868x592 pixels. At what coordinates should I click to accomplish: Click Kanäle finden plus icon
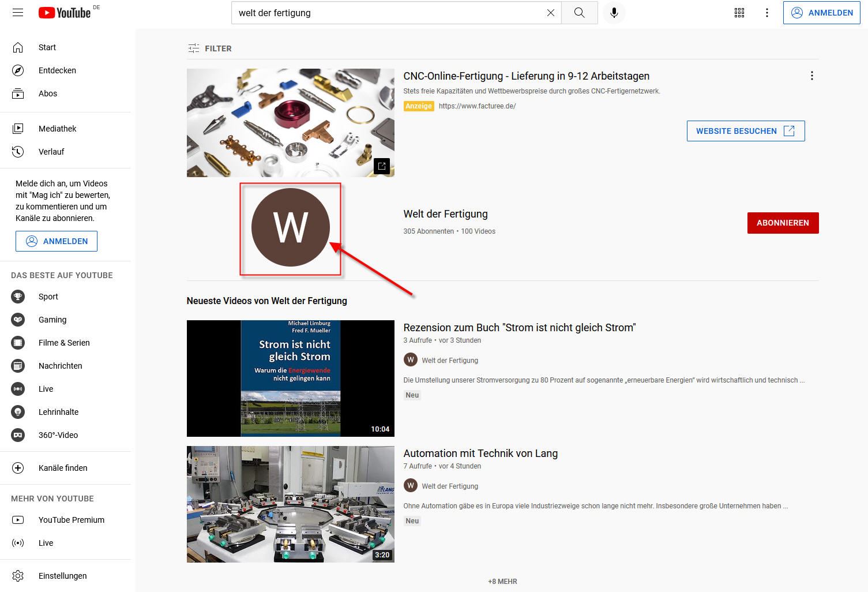(18, 468)
